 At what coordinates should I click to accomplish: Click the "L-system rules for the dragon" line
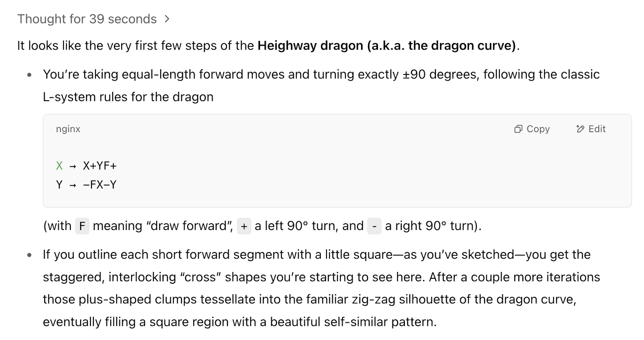pos(128,97)
